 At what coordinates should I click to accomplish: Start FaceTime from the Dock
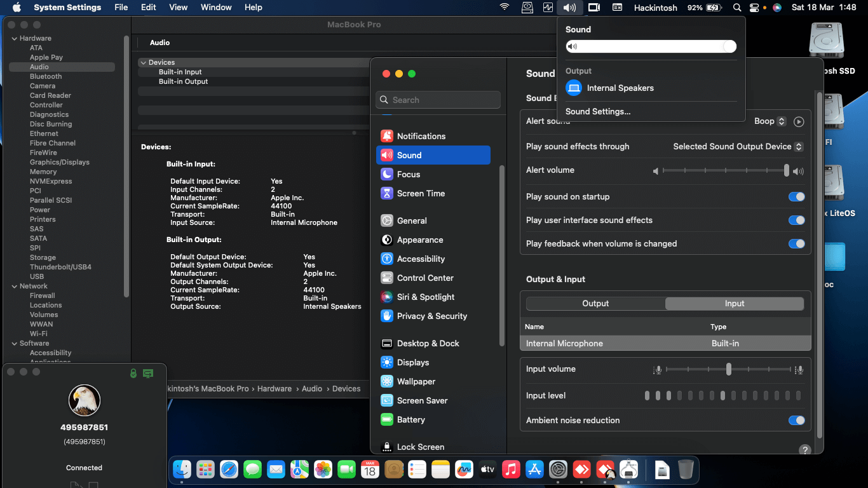(x=346, y=470)
